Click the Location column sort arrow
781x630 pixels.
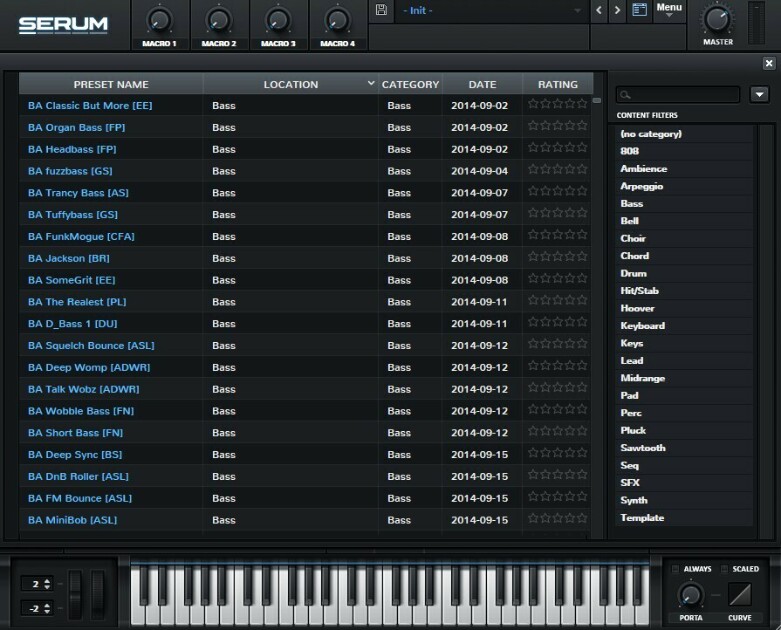(x=371, y=83)
